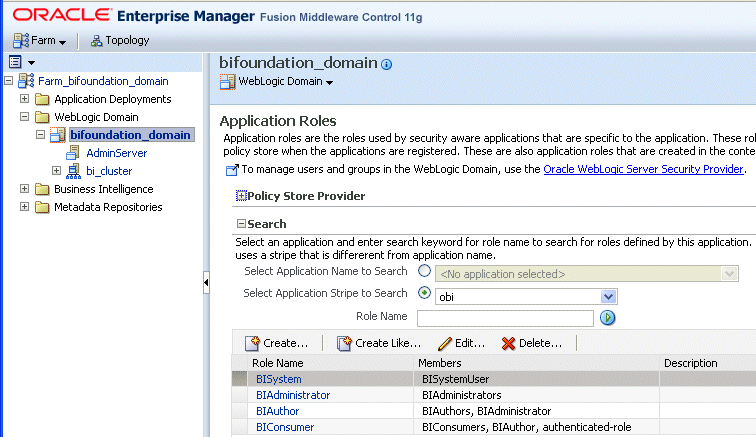The width and height of the screenshot is (756, 437).
Task: Select WebLogic Domain tree label
Action: (96, 117)
